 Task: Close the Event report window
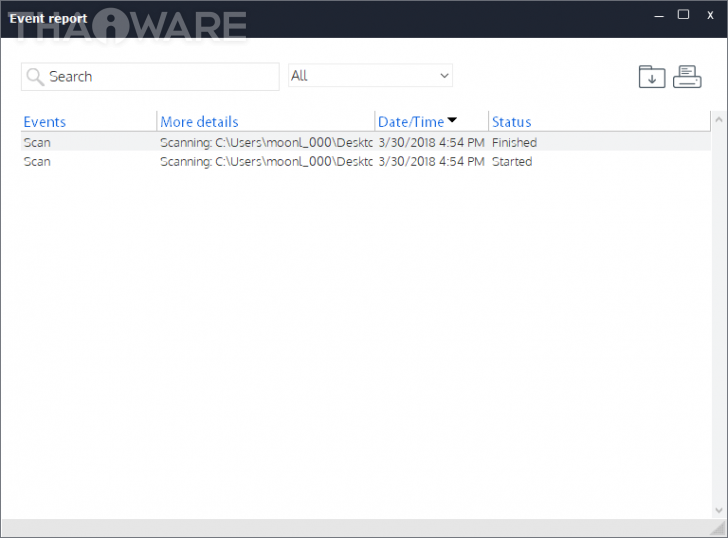710,15
